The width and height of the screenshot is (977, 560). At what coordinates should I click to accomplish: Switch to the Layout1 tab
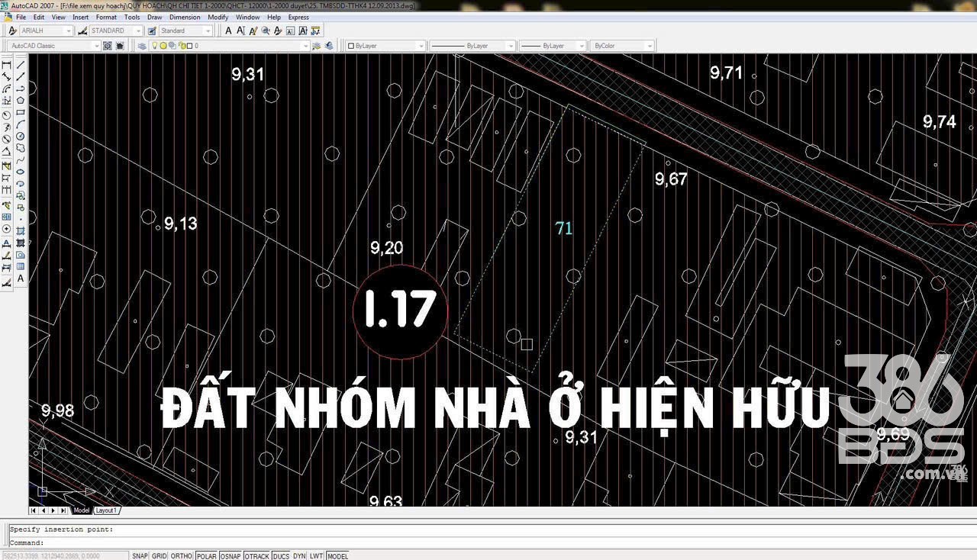coord(106,510)
